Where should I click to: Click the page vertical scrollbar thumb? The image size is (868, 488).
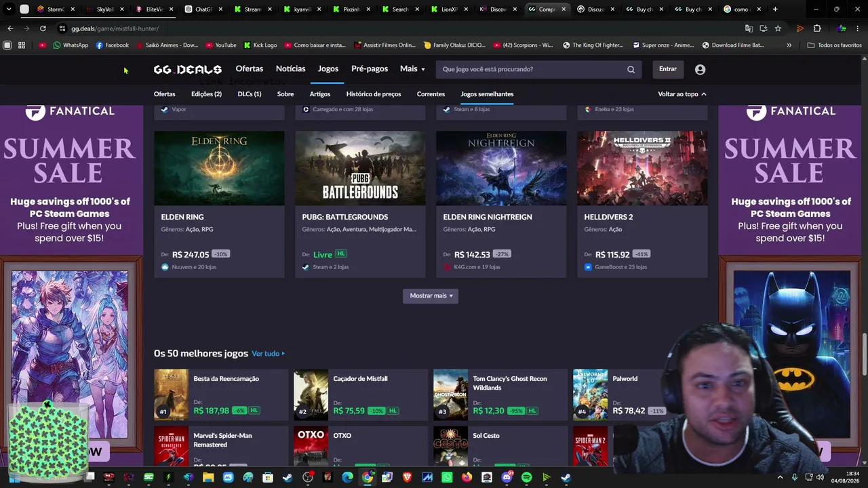(864, 354)
